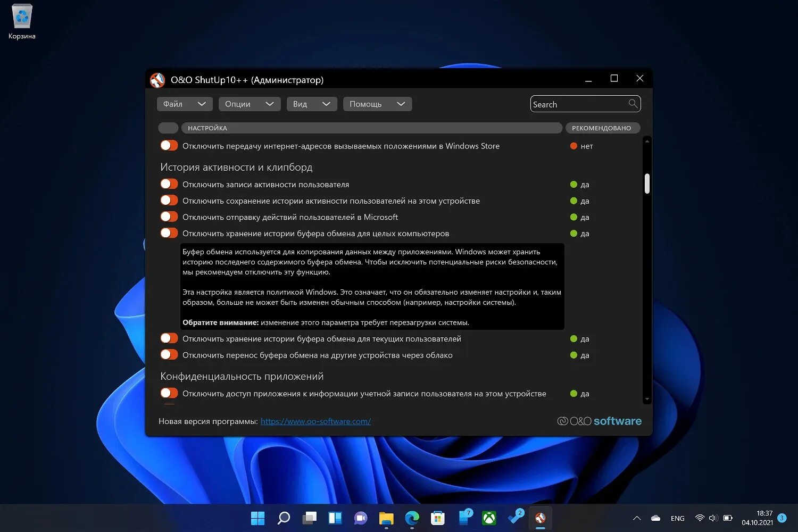Open File Explorer from the taskbar
Image resolution: width=798 pixels, height=532 pixels.
coord(386,518)
